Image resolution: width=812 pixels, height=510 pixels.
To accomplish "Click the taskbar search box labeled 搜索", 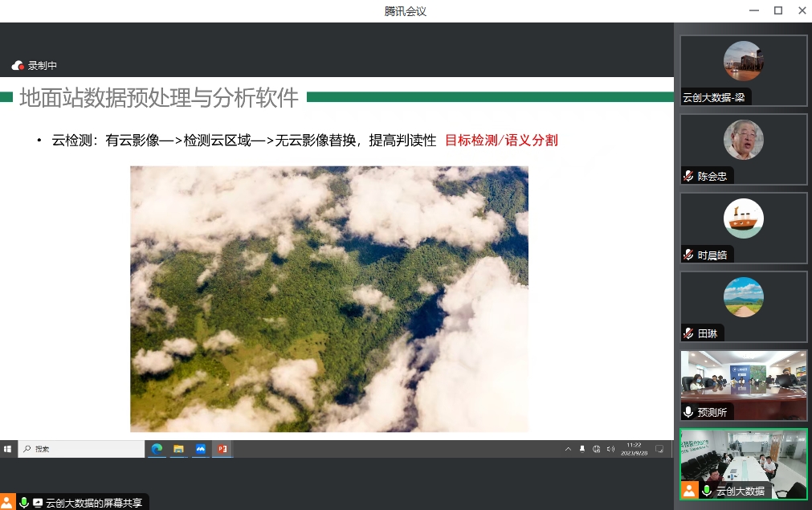I will pos(80,449).
